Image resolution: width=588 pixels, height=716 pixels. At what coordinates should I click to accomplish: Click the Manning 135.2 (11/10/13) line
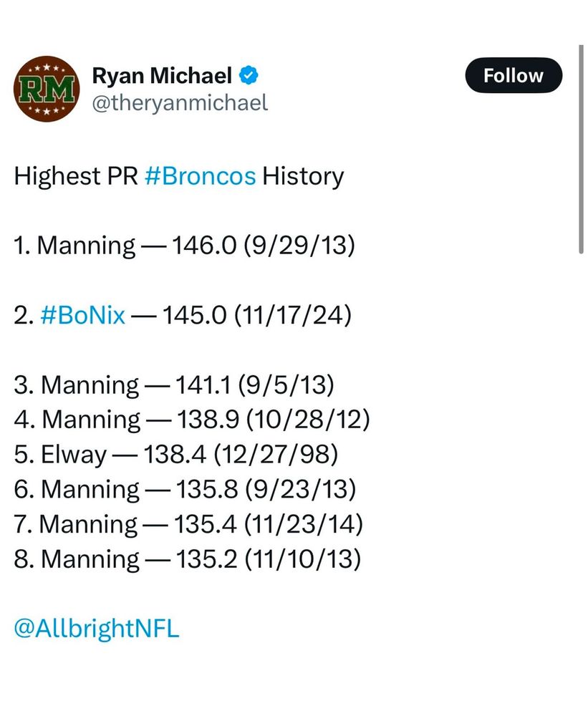coord(187,559)
